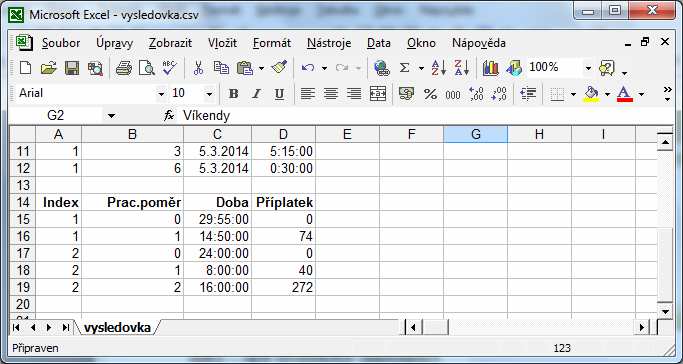
Task: Open the Chart Wizard icon
Action: 490,68
